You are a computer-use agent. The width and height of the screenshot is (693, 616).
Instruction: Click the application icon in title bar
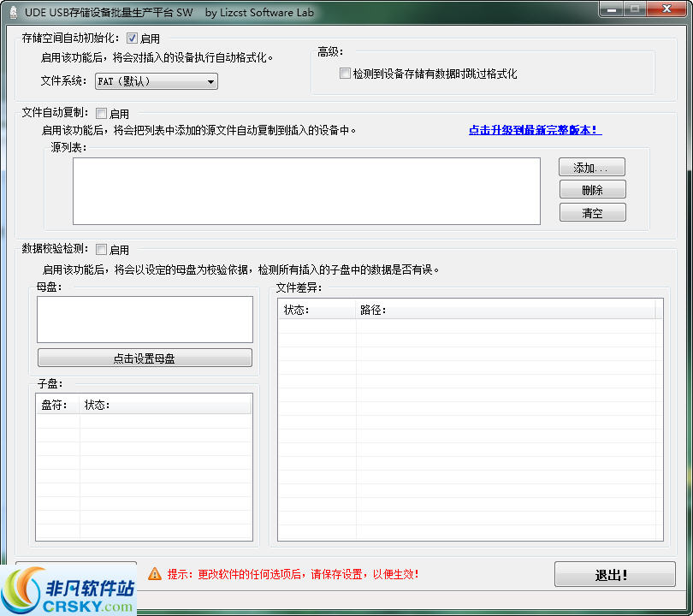pyautogui.click(x=14, y=12)
